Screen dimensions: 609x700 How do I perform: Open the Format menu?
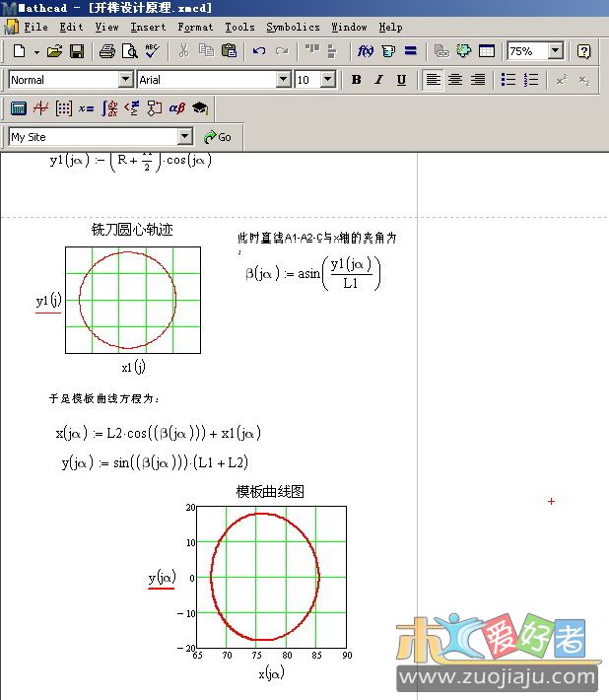click(195, 28)
